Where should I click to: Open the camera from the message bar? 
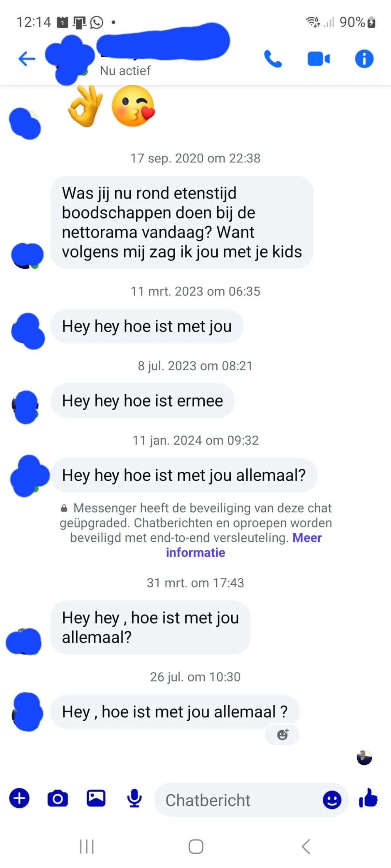pos(58,798)
